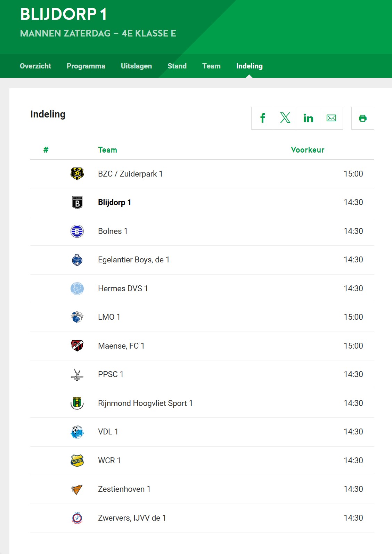Click the BZC / Zuiderpark club logo
The image size is (392, 554).
click(77, 174)
